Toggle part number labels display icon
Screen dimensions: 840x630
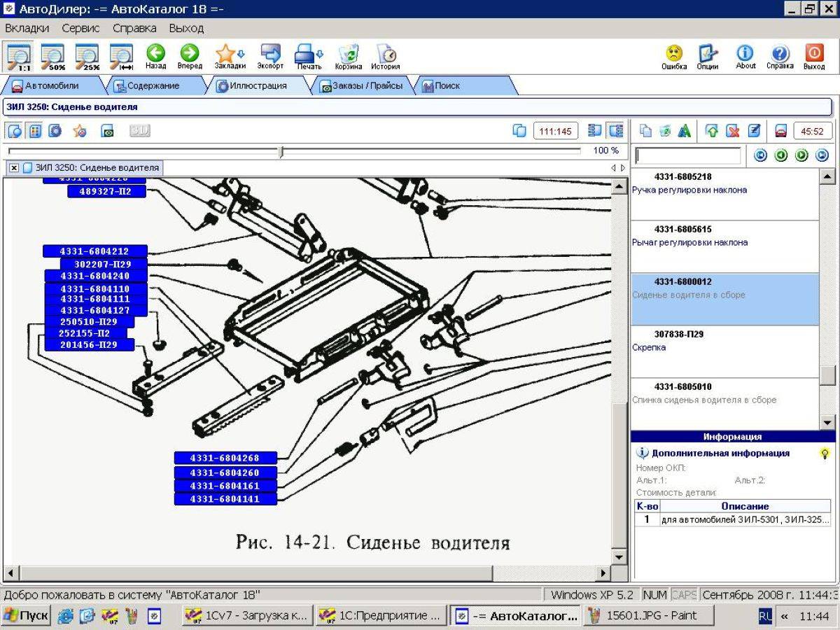click(35, 131)
